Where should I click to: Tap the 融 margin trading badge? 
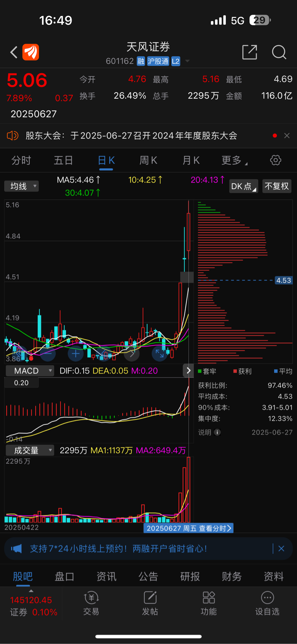[141, 61]
